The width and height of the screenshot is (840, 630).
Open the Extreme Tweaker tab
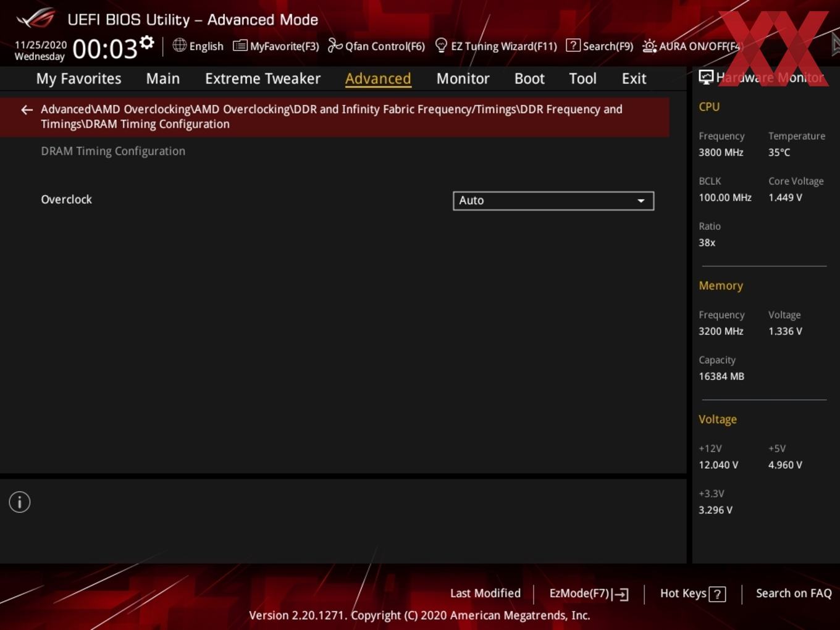click(262, 78)
